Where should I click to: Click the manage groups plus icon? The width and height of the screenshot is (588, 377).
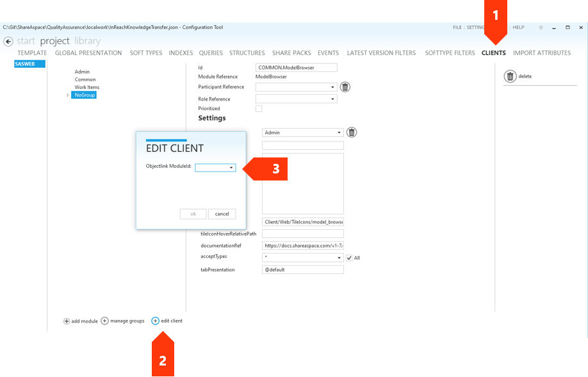pyautogui.click(x=105, y=321)
